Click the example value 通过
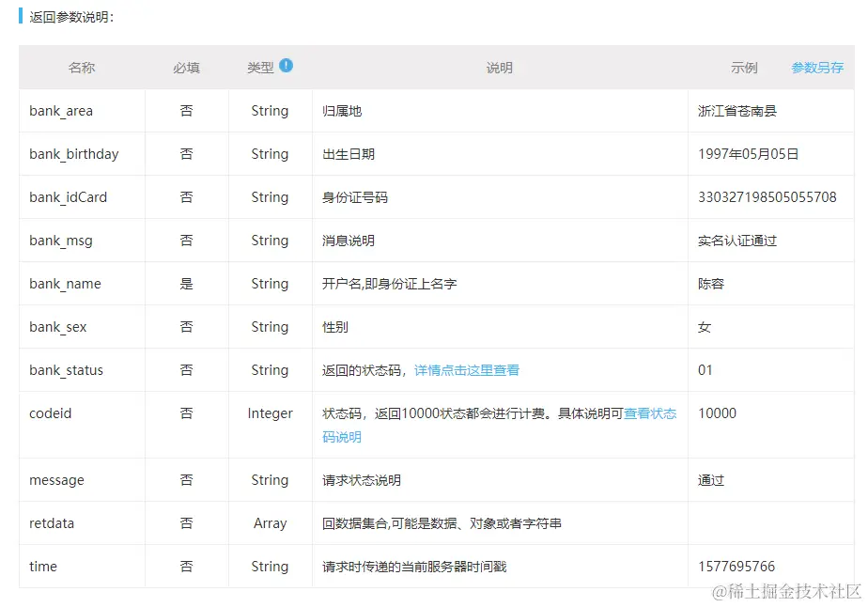The width and height of the screenshot is (868, 607). coord(711,480)
